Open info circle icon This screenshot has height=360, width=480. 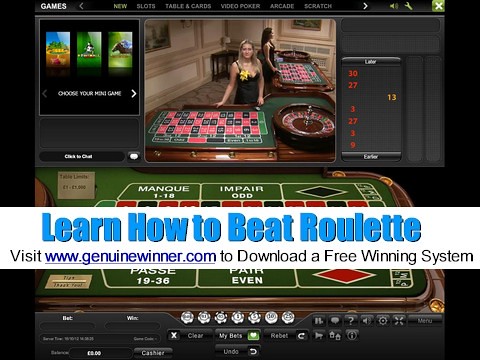[352, 335]
